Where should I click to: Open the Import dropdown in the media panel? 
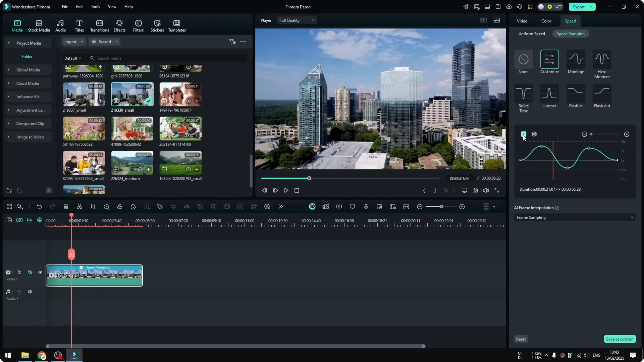pyautogui.click(x=73, y=42)
